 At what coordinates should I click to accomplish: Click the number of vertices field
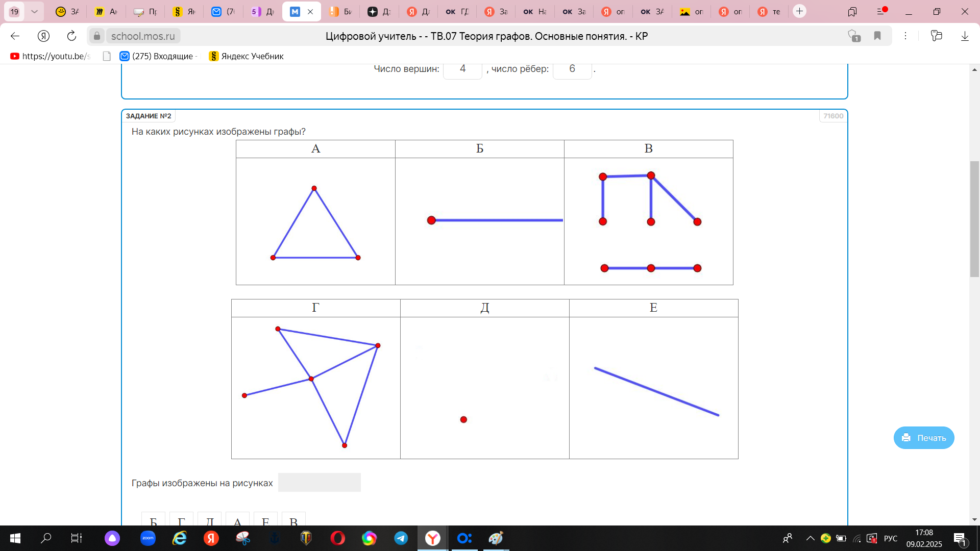point(462,69)
